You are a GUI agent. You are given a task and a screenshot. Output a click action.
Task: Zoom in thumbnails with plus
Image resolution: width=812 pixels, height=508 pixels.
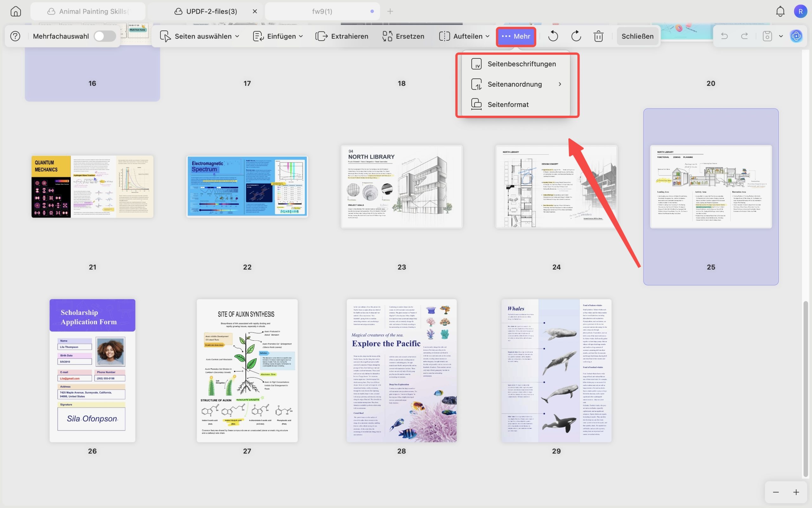(x=796, y=492)
